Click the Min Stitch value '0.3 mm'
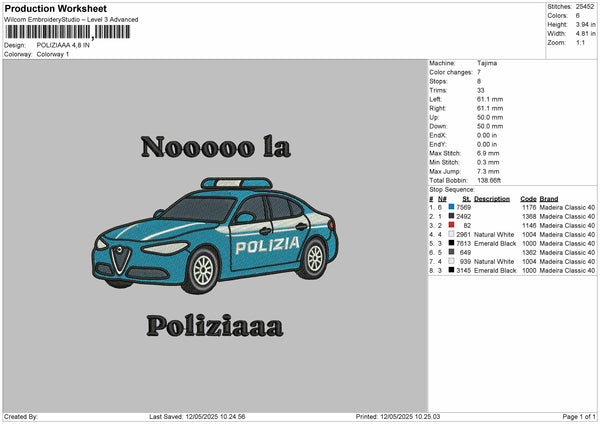This screenshot has width=600, height=424. [x=488, y=162]
